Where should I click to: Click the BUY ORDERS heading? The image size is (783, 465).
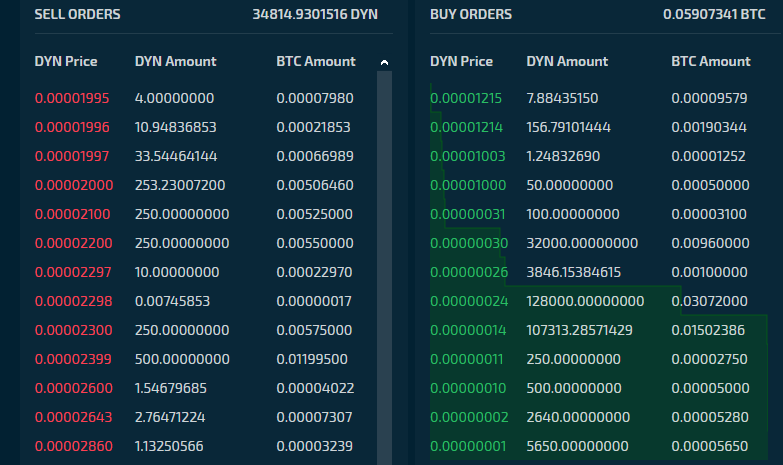click(x=471, y=14)
